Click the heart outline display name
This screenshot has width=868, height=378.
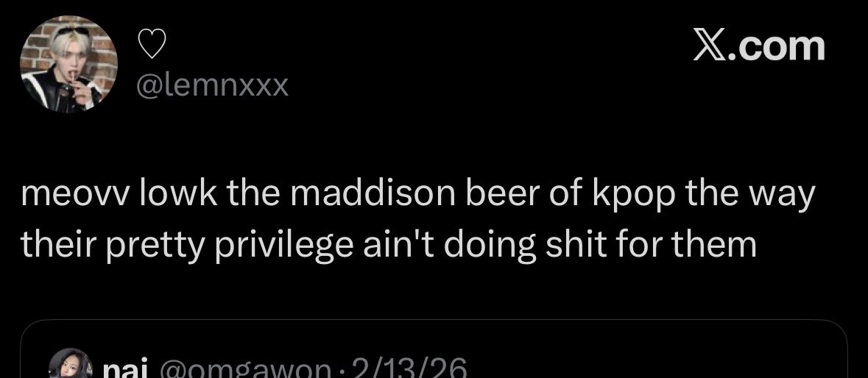pyautogui.click(x=152, y=44)
